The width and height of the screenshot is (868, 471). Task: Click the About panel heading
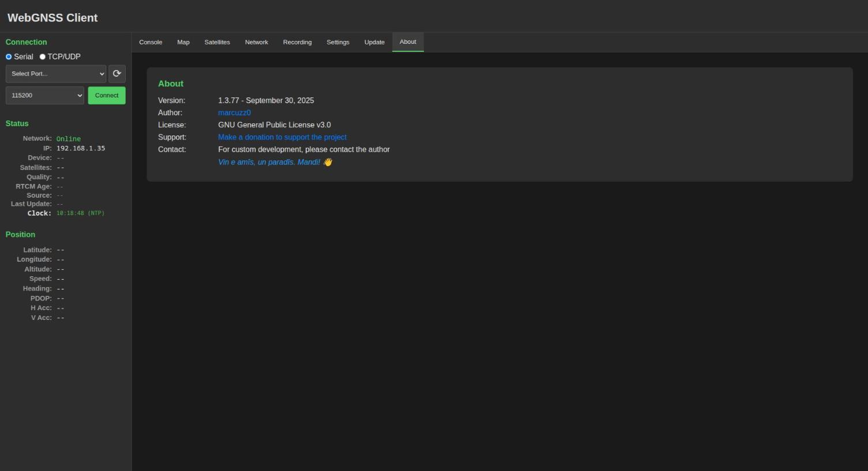(x=171, y=84)
